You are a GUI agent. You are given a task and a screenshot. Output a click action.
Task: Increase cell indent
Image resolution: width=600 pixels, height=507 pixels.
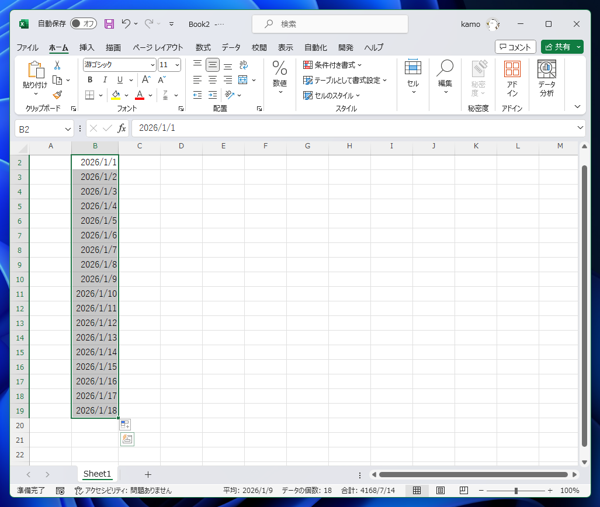[x=212, y=95]
